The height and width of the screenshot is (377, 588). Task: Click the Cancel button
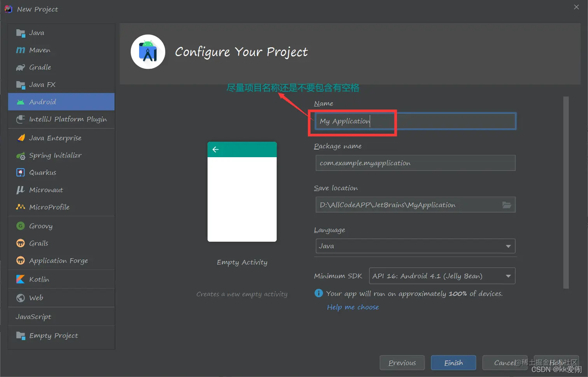point(505,363)
